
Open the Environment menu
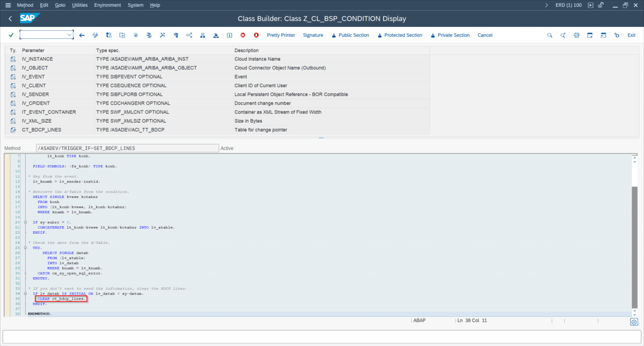click(107, 5)
